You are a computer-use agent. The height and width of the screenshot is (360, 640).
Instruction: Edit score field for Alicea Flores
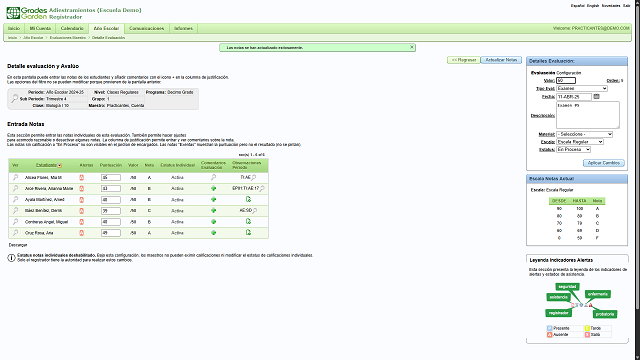(x=111, y=178)
